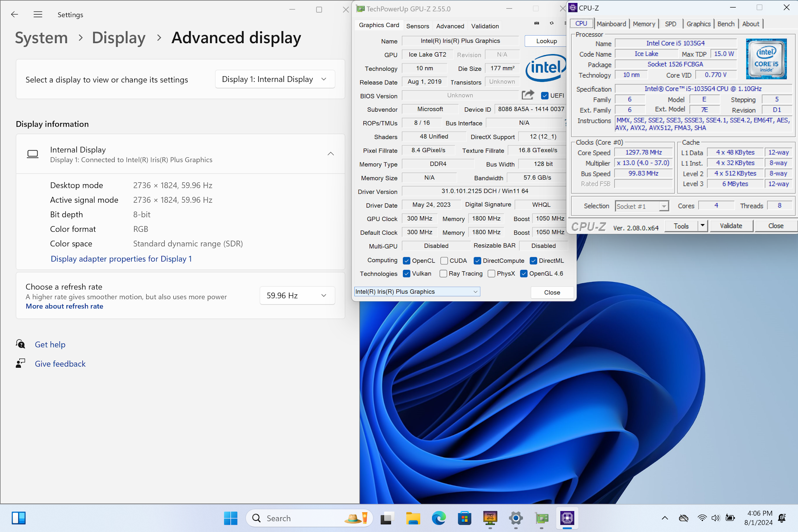The width and height of the screenshot is (798, 532).
Task: Click the monitor app icon in the taskbar
Action: 490,518
